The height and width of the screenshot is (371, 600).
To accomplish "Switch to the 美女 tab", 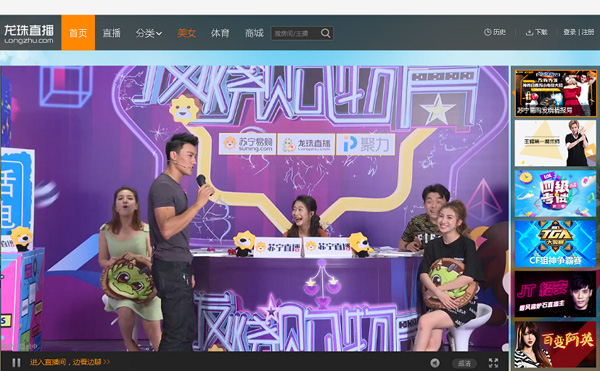I will click(186, 33).
